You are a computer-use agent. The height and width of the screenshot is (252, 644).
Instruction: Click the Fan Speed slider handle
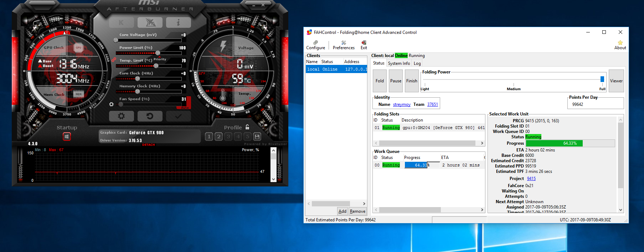121,104
